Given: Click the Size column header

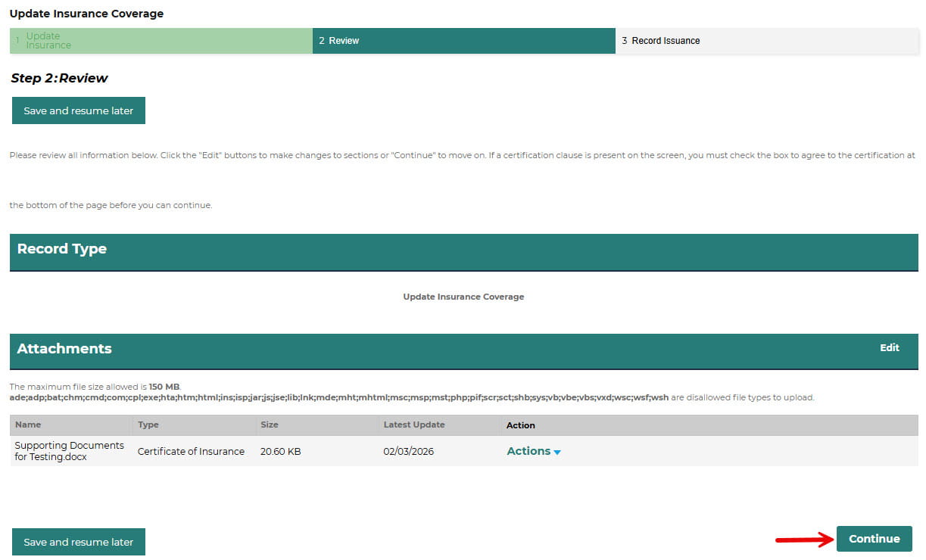Looking at the screenshot, I should click(x=270, y=425).
